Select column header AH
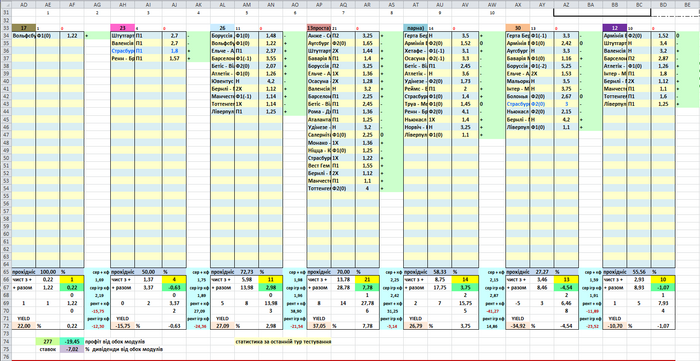The height and width of the screenshot is (361, 700). [122, 4]
